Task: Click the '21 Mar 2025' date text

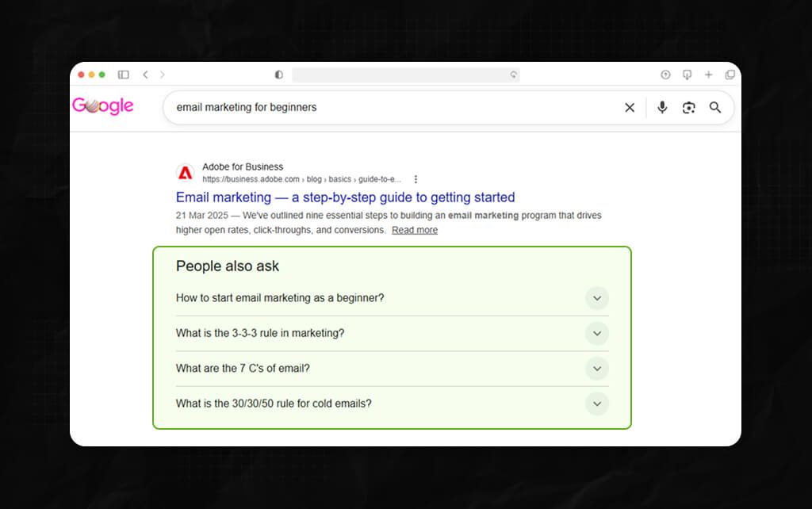Action: 202,216
